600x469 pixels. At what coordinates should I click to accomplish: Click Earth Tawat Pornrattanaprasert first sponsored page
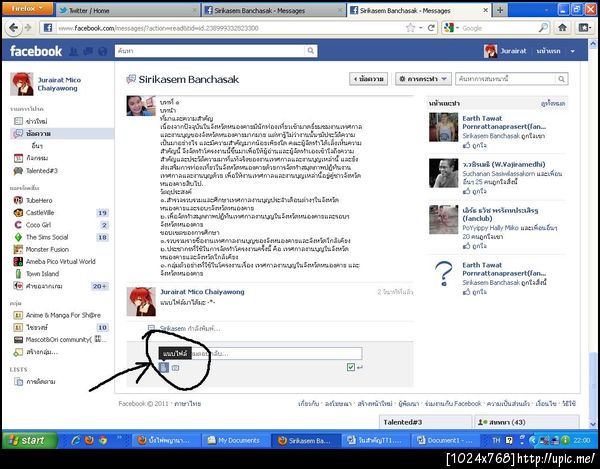[504, 122]
